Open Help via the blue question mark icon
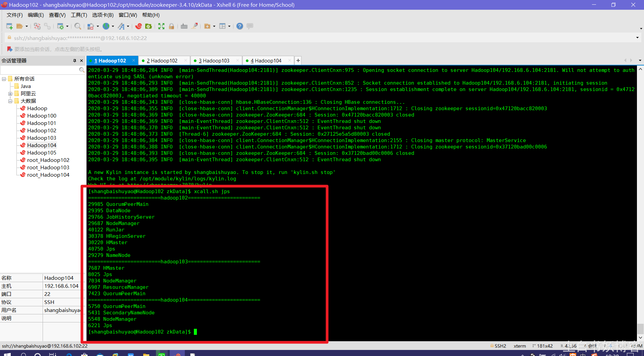 (x=239, y=26)
